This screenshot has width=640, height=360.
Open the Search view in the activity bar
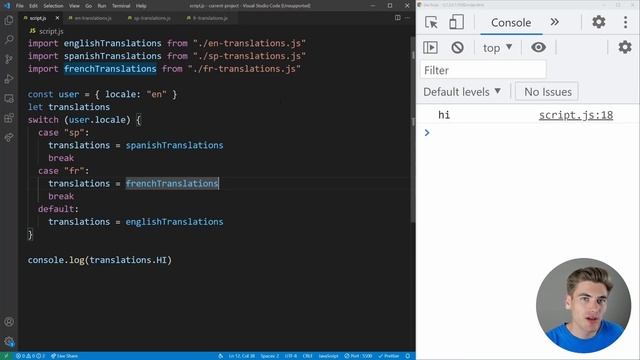(x=9, y=39)
